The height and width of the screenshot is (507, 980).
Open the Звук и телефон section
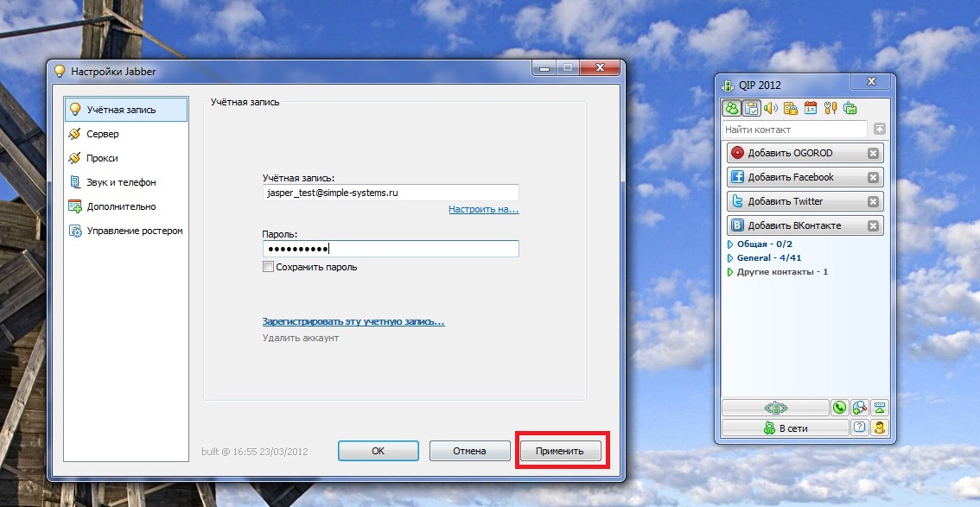tap(126, 182)
